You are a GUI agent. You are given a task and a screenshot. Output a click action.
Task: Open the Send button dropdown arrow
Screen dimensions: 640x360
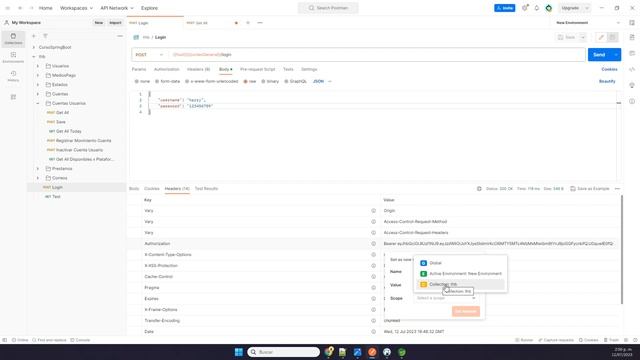coord(616,55)
